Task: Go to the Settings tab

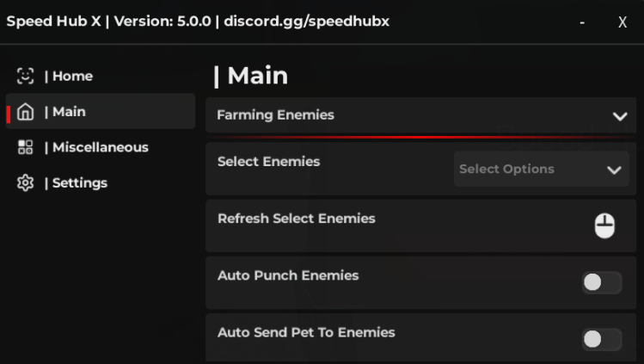Action: pyautogui.click(x=79, y=183)
